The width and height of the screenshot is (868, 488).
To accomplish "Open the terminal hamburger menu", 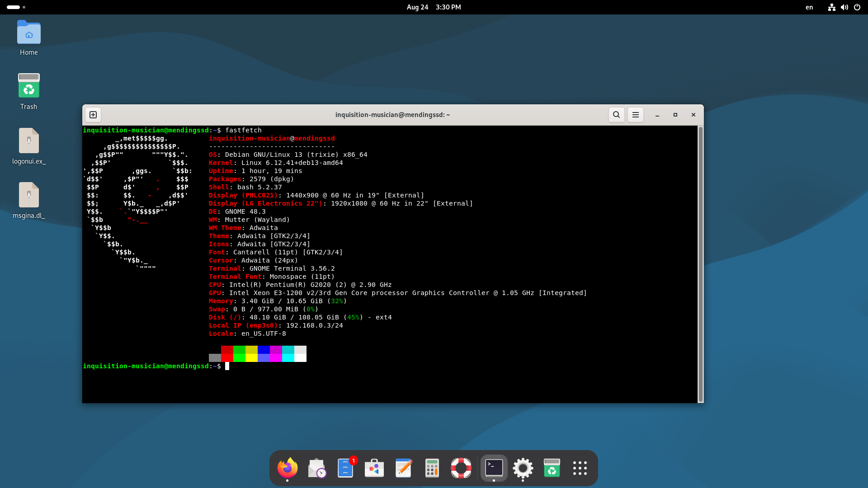I will tap(635, 115).
